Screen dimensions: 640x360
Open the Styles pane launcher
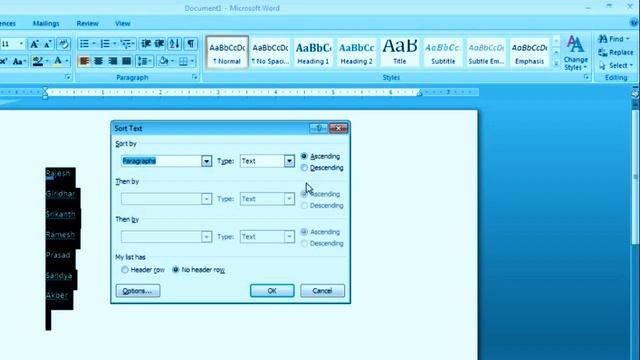tap(587, 77)
